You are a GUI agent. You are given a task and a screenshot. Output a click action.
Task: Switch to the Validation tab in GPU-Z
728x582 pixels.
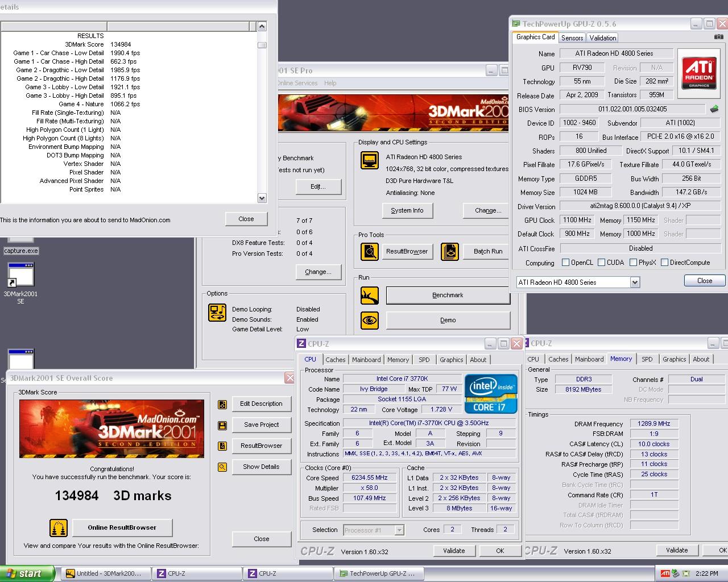pyautogui.click(x=602, y=38)
